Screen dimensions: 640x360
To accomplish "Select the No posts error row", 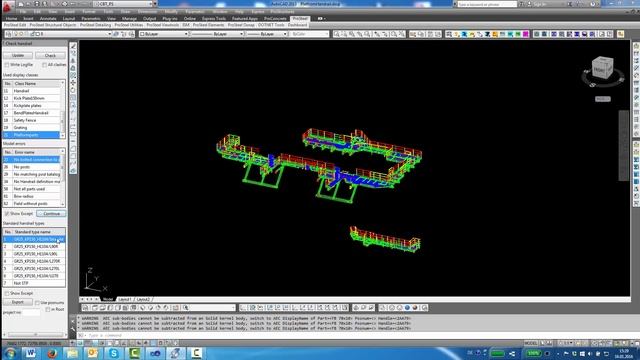I will (32, 167).
